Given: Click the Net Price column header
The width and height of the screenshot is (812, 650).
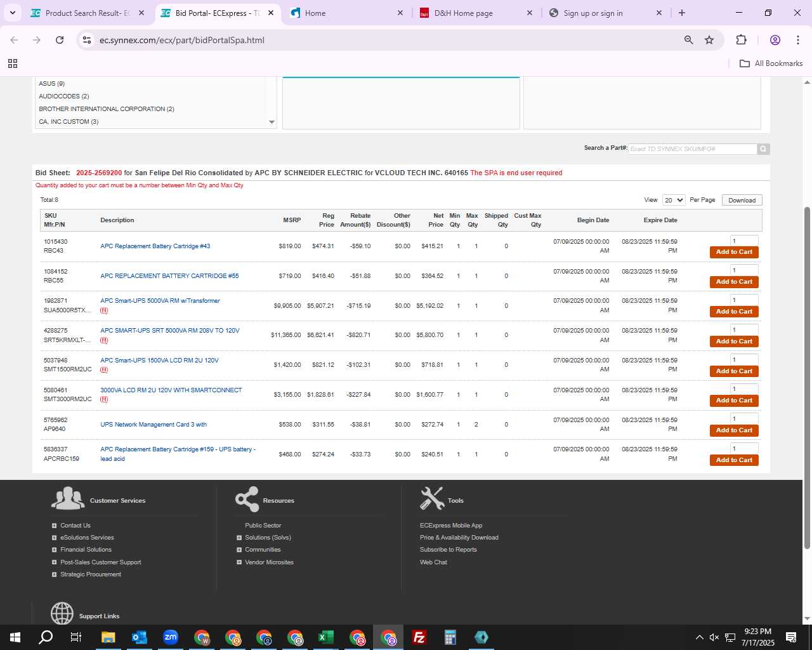Looking at the screenshot, I should (436, 220).
